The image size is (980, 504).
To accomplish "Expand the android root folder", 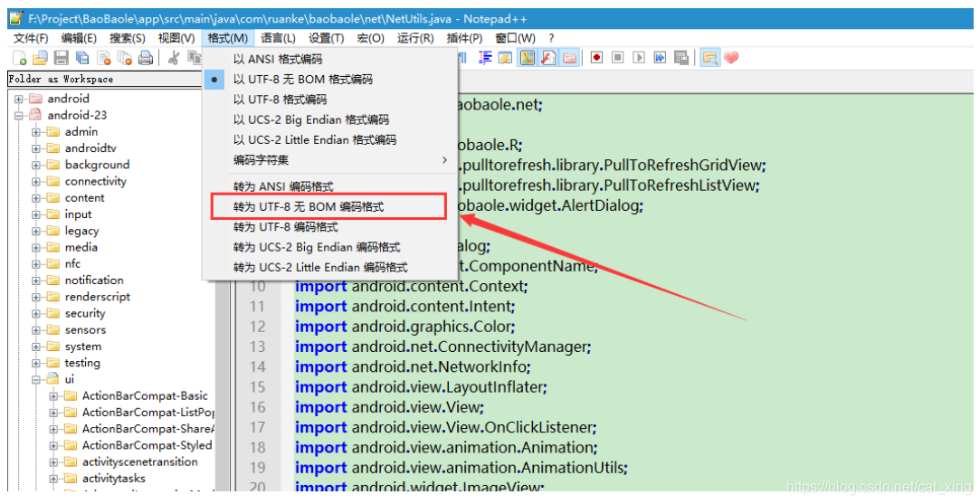I will click(19, 99).
